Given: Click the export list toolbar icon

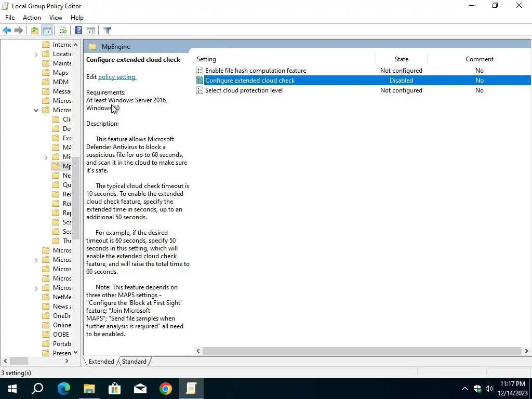Looking at the screenshot, I should tap(62, 31).
